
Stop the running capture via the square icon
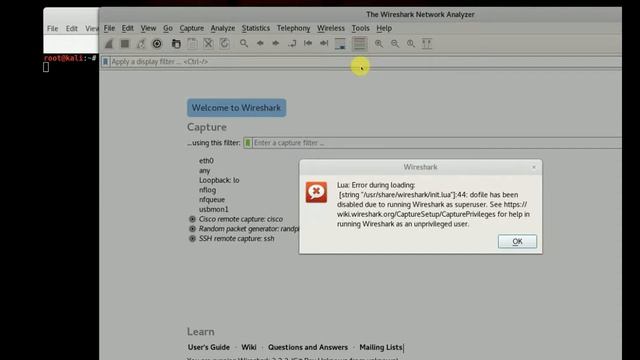[125, 44]
